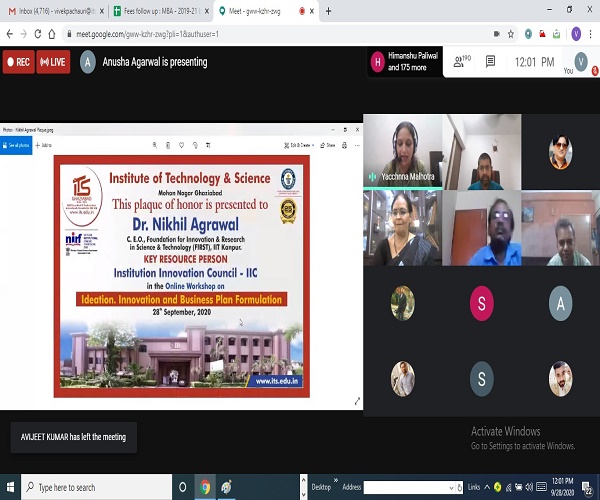Click the pink S participant avatar

[482, 303]
